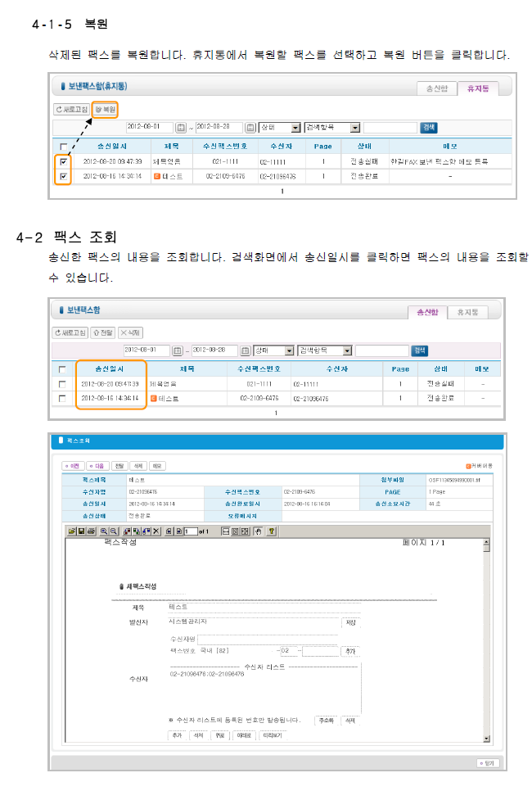The height and width of the screenshot is (791, 532).
Task: Click the hand pan tool in viewer toolbar
Action: (258, 531)
